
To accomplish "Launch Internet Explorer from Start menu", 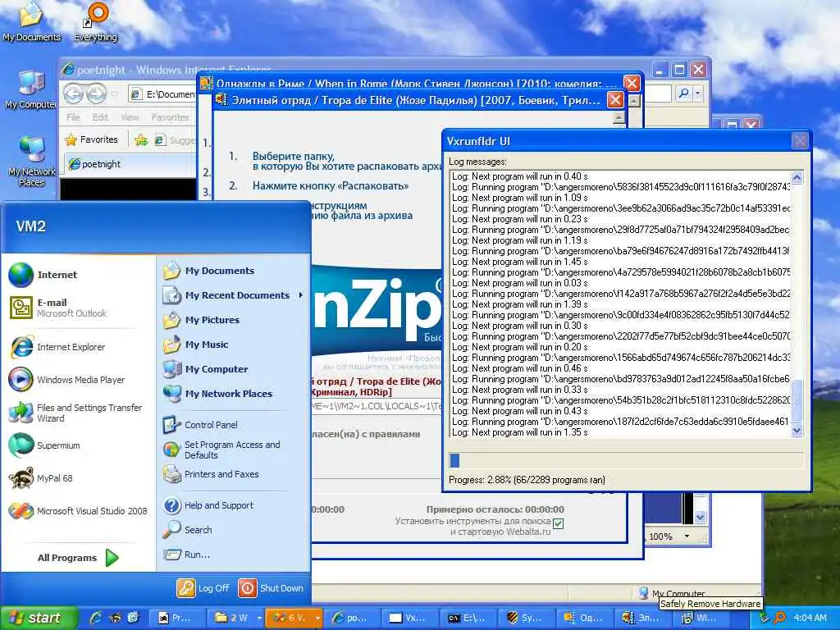I will click(x=58, y=347).
